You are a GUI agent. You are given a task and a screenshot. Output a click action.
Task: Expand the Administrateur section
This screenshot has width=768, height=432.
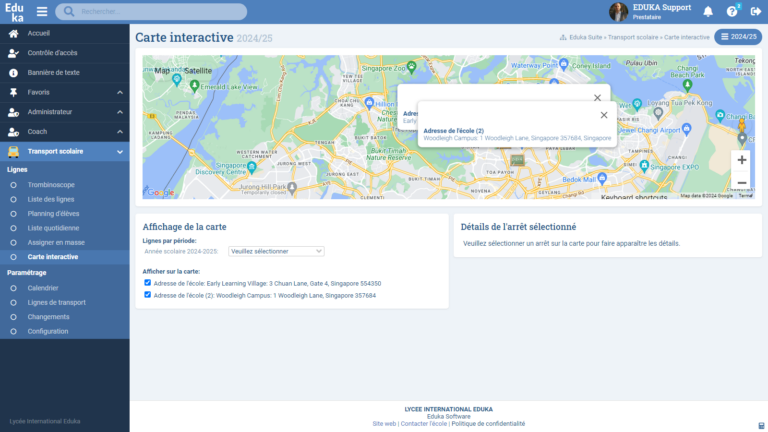pyautogui.click(x=65, y=112)
